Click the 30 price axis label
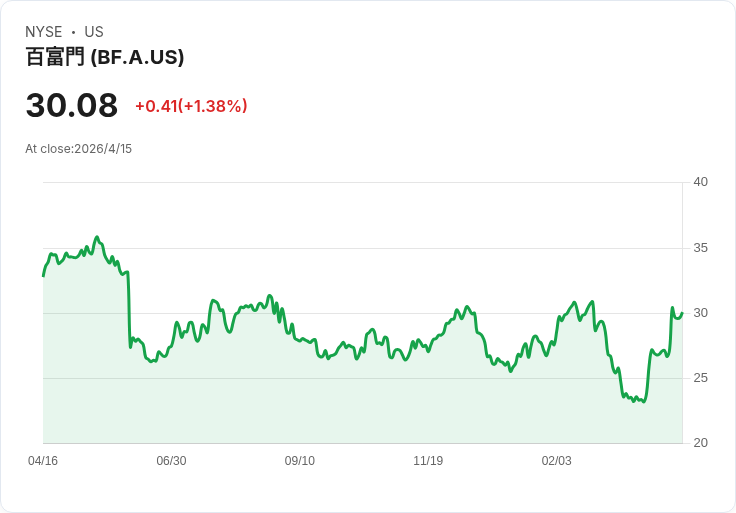The height and width of the screenshot is (513, 736). click(x=701, y=313)
